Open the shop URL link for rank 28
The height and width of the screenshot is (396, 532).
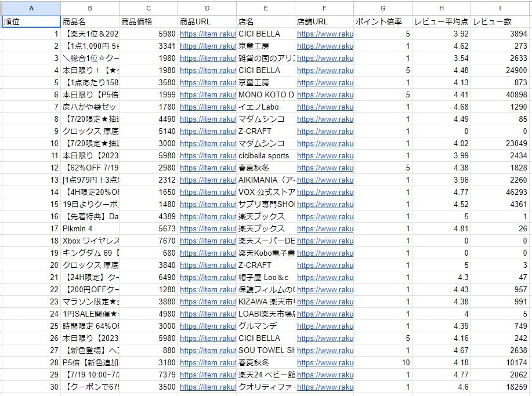tap(325, 363)
